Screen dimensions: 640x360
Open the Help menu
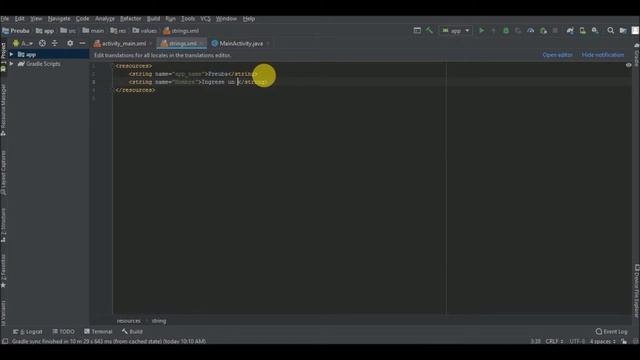[249, 19]
